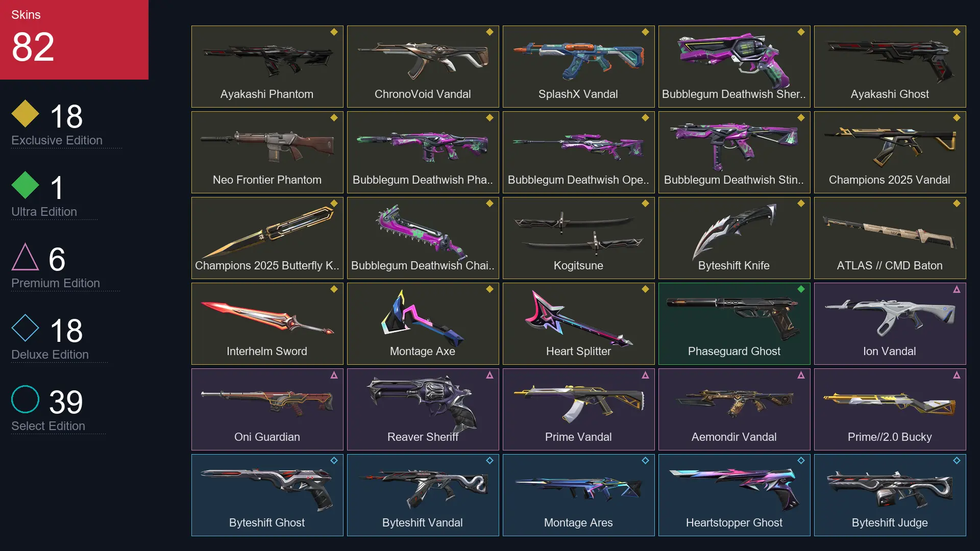This screenshot has width=980, height=551.
Task: Click deluxe diamond marker on Byteshift Judge card
Action: [957, 461]
